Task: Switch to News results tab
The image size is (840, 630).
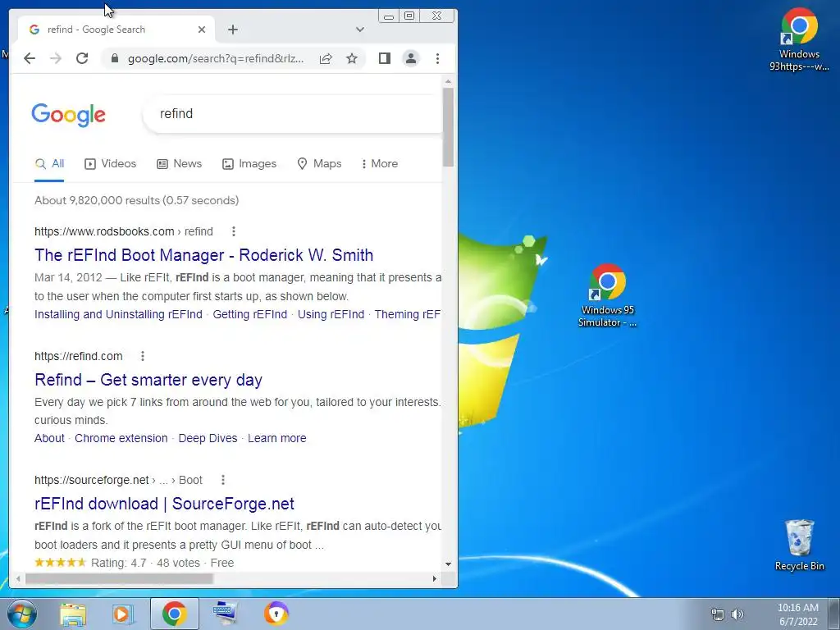Action: coord(179,163)
